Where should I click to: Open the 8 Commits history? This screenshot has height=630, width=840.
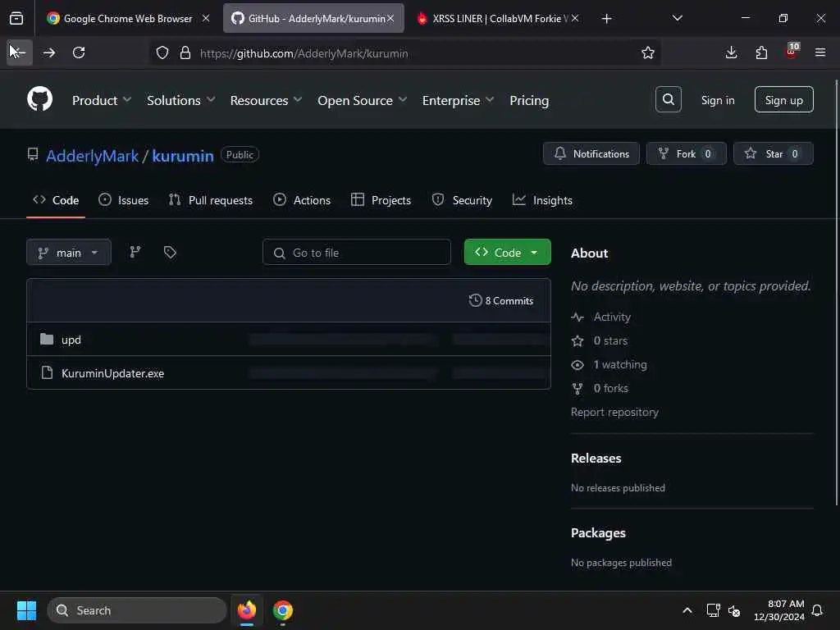(501, 300)
